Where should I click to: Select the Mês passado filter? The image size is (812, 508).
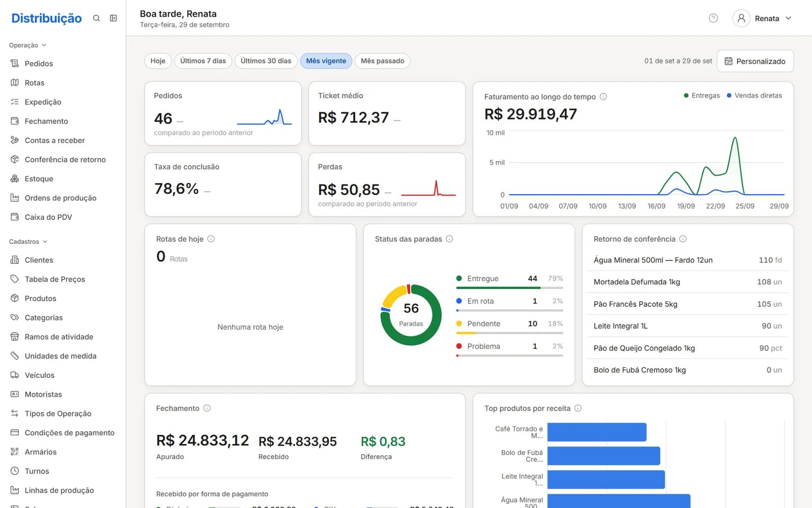tap(382, 61)
